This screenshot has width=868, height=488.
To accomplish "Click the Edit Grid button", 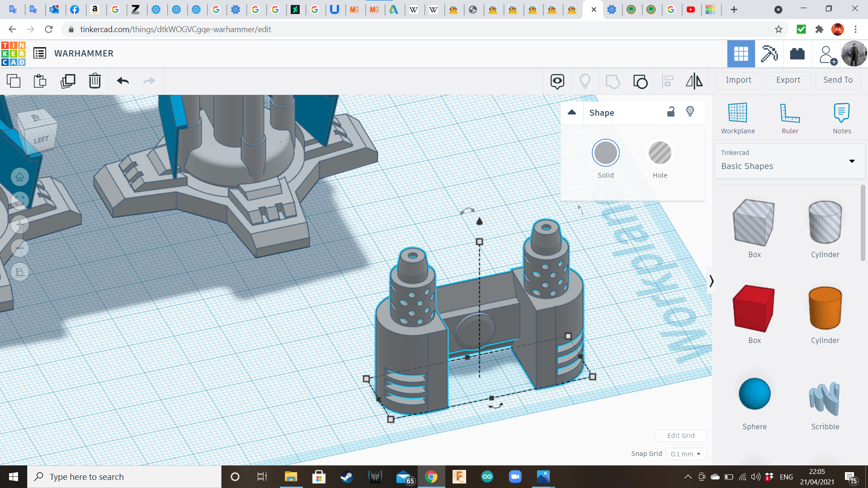I will [x=681, y=436].
